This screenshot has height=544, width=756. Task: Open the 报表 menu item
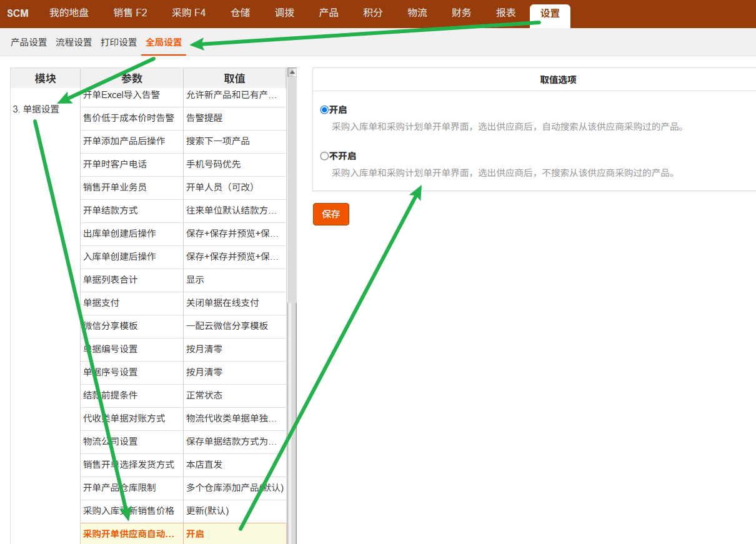(506, 13)
